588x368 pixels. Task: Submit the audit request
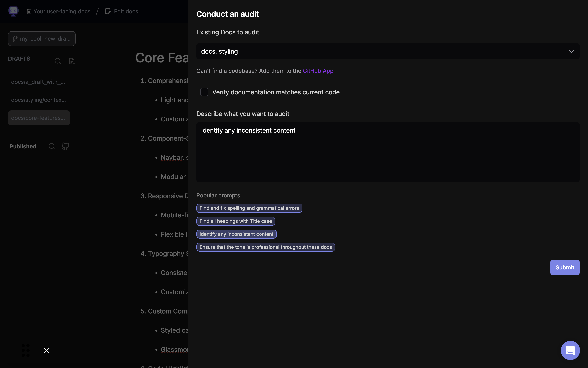[x=565, y=267]
